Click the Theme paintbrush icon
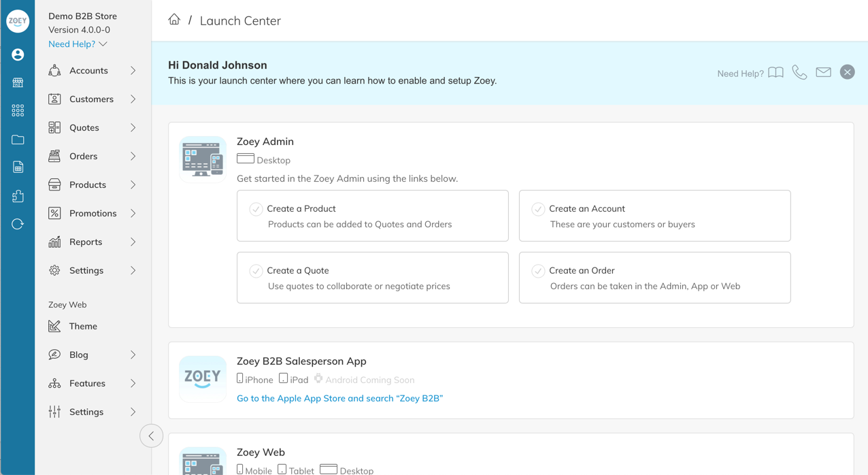868x475 pixels. pyautogui.click(x=54, y=326)
